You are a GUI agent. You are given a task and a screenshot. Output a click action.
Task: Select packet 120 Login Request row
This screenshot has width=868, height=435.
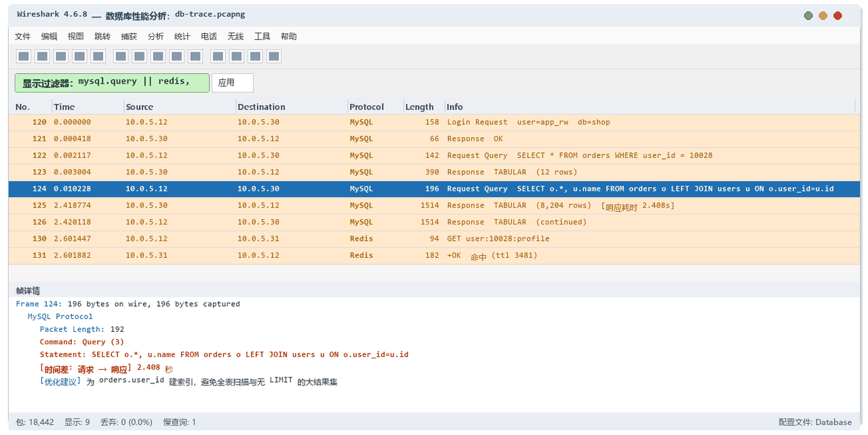click(434, 122)
